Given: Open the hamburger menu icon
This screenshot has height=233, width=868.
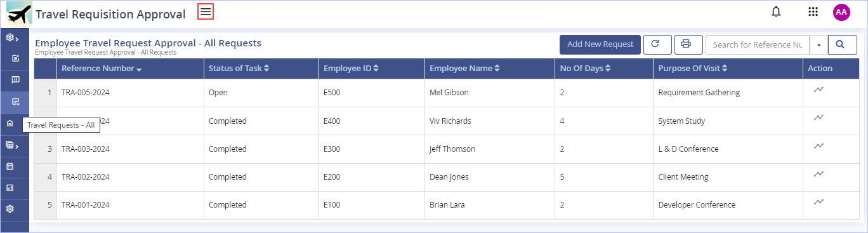Looking at the screenshot, I should (x=206, y=11).
